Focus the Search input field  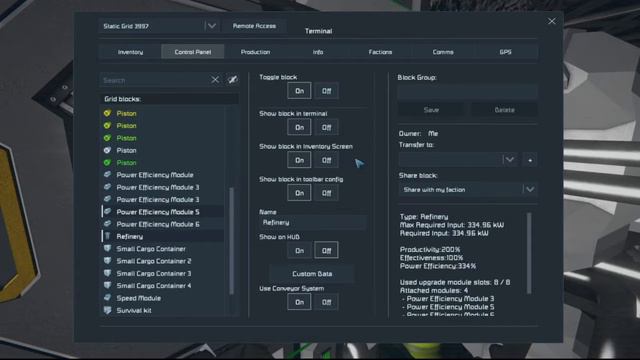[155, 80]
